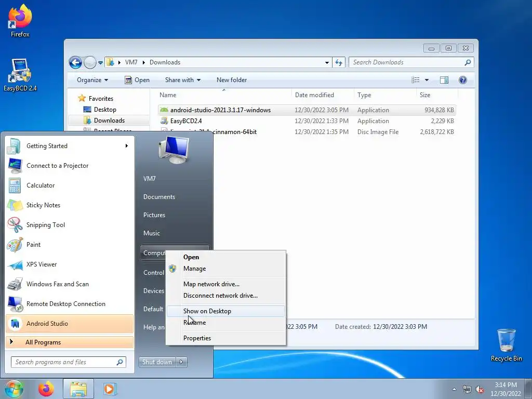Select Disconnect network drive... option
Viewport: 532px width, 399px height.
click(226, 296)
